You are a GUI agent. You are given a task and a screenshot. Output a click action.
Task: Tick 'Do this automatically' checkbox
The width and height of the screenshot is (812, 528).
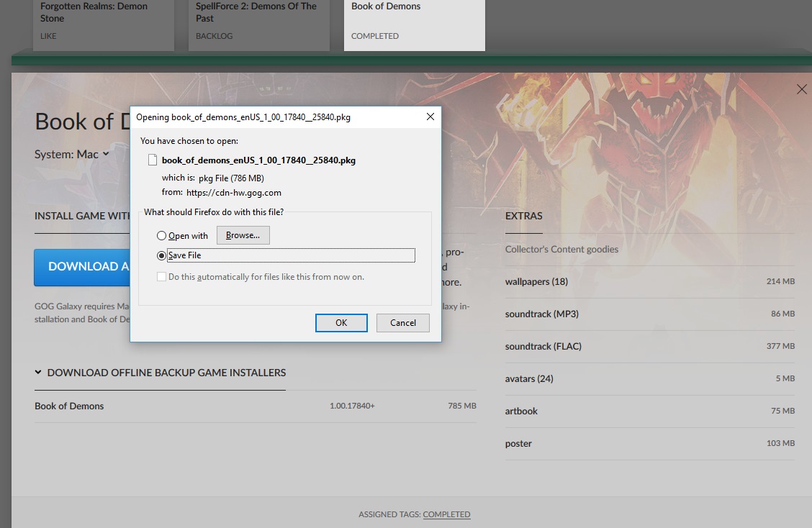coord(161,277)
